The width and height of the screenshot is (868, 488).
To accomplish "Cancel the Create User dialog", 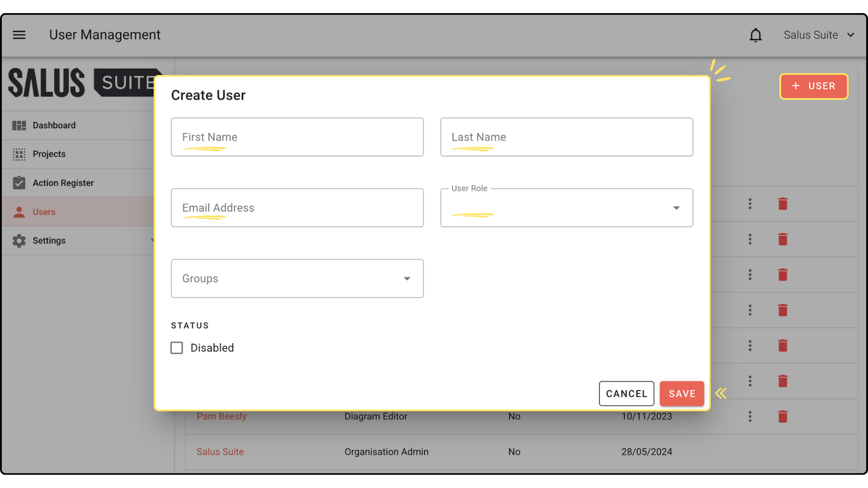I will [626, 394].
